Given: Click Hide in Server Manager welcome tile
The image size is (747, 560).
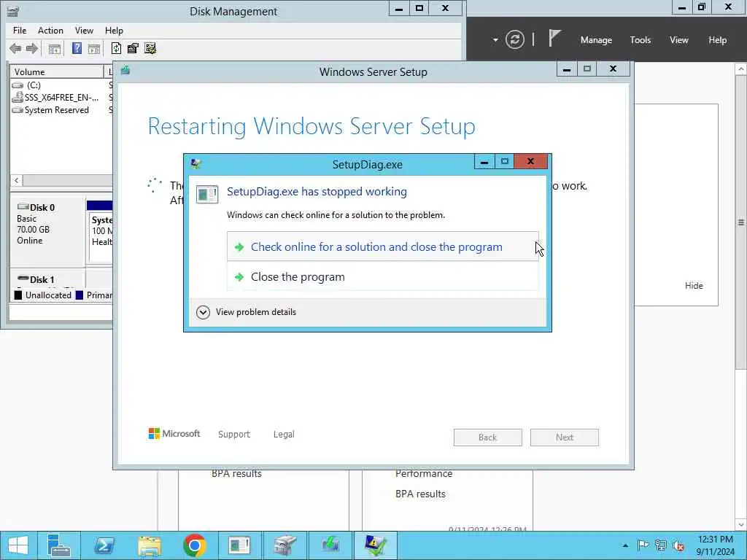Looking at the screenshot, I should [x=694, y=286].
